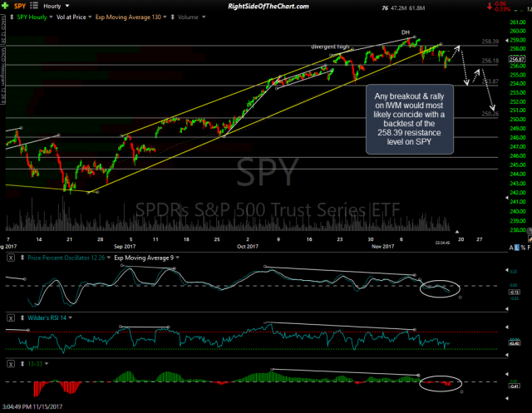Screen dimensions: 532x413
Task: Click bottom scale arrow of RSI pane
Action: coord(507,355)
